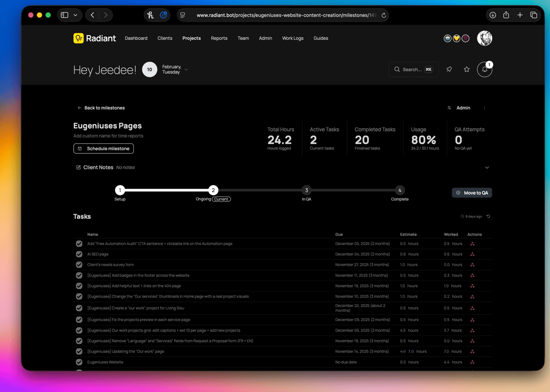Toggle checkbox for the Living Sisu task
Image resolution: width=550 pixels, height=392 pixels.
(79, 308)
